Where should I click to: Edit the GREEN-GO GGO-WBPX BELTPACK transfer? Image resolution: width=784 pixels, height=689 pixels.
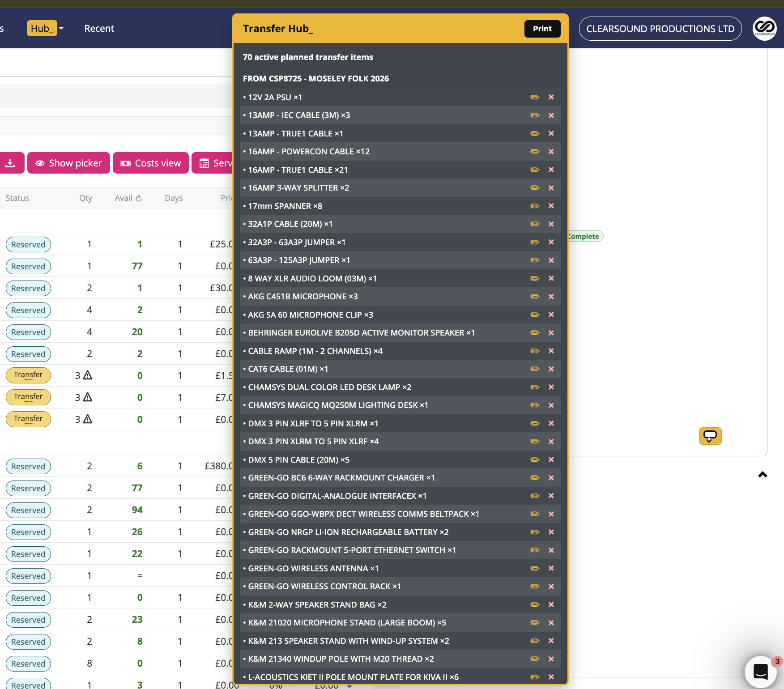(x=535, y=514)
